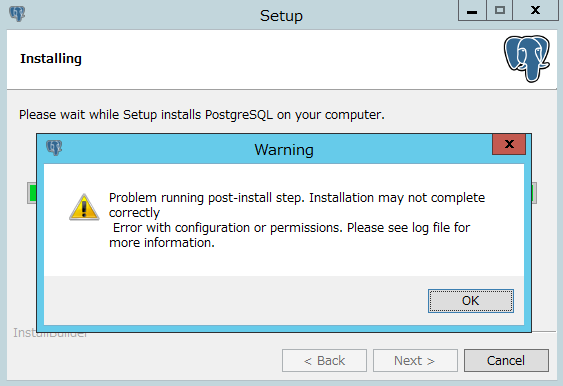Click the post-install step error message

coord(297,220)
